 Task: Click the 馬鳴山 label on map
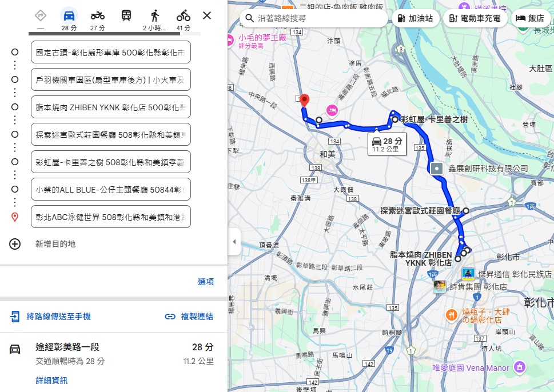[x=342, y=355]
